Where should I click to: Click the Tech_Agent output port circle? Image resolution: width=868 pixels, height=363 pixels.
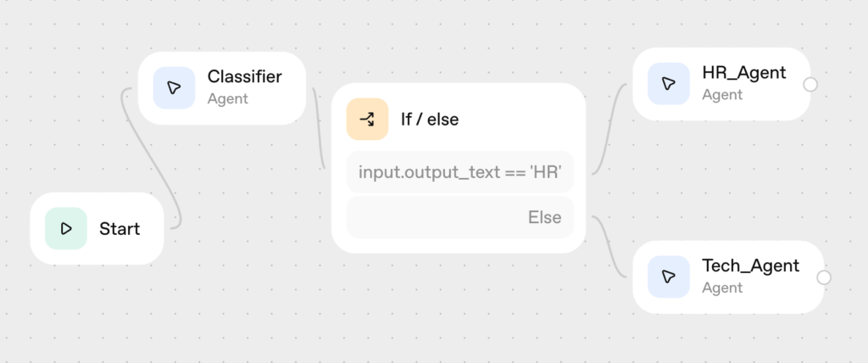pyautogui.click(x=823, y=277)
